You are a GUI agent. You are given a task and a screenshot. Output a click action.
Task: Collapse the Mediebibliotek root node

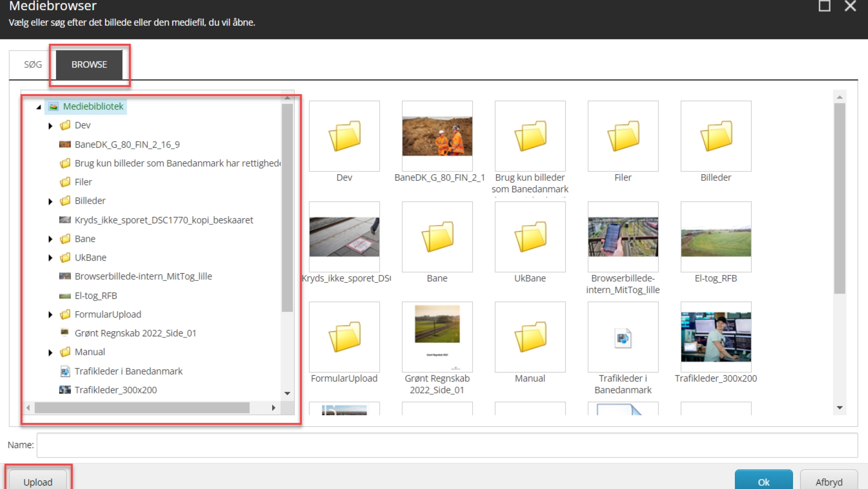tap(39, 107)
